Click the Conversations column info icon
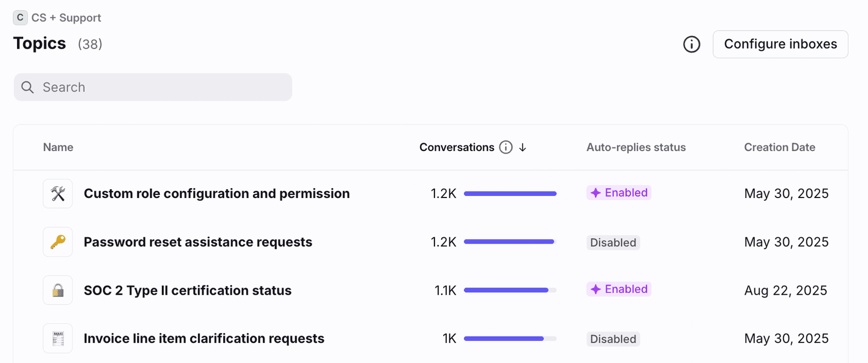The width and height of the screenshot is (868, 363). (x=506, y=147)
